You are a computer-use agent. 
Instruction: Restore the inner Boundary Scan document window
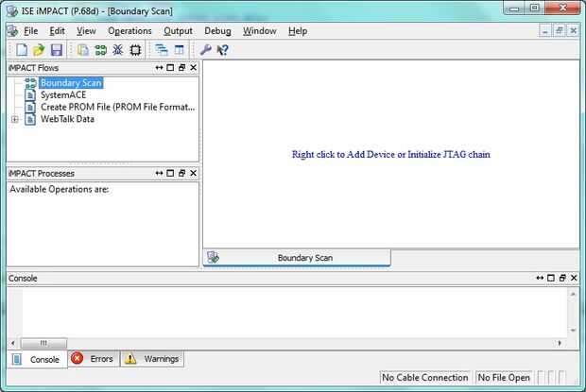point(560,31)
